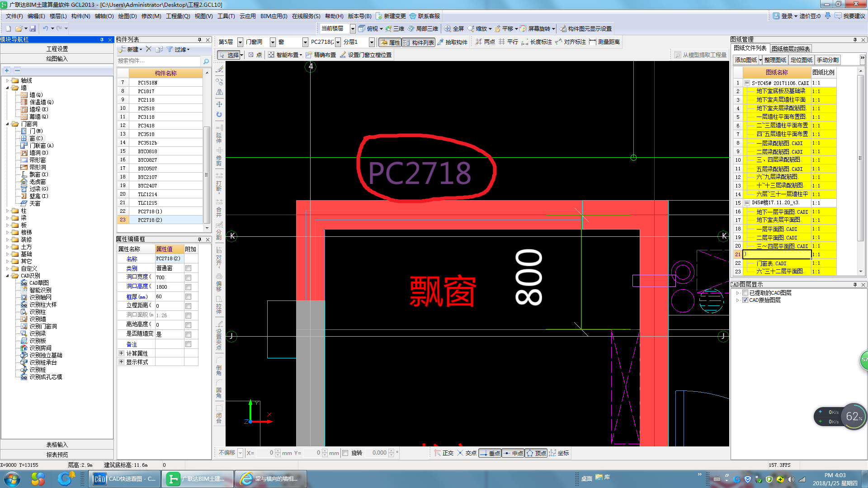This screenshot has height=488, width=868.
Task: Collapse the CAD识别 tree node
Action: (x=8, y=276)
